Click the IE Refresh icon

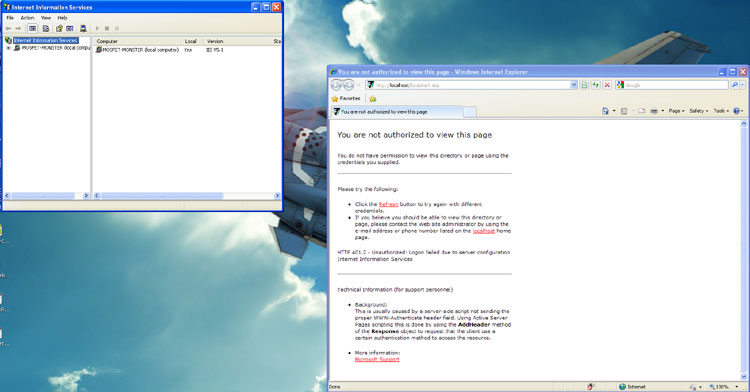pos(596,85)
